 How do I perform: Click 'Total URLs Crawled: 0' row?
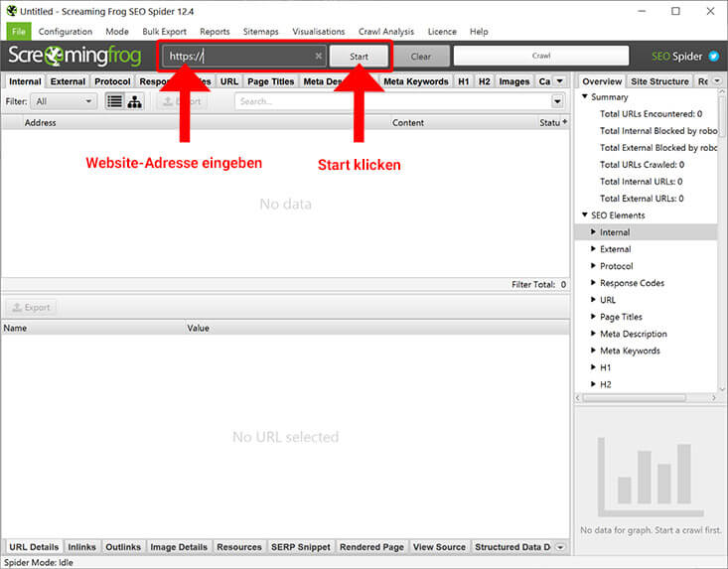click(642, 164)
